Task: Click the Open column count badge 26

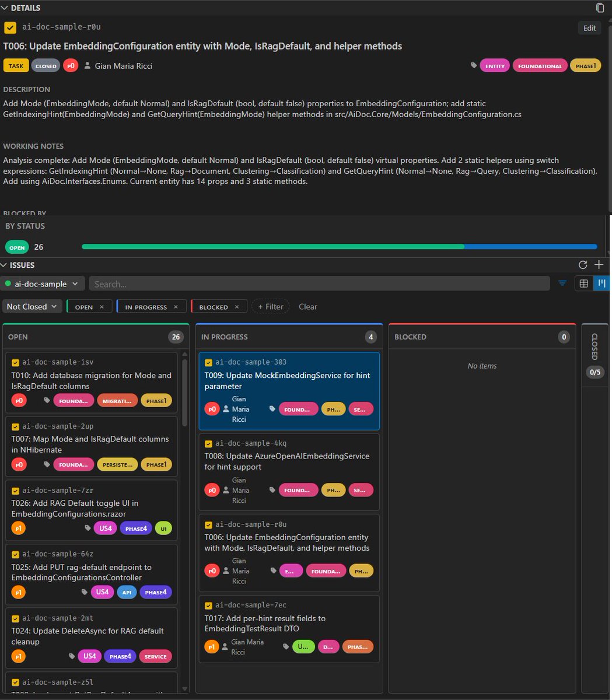Action: coord(175,337)
